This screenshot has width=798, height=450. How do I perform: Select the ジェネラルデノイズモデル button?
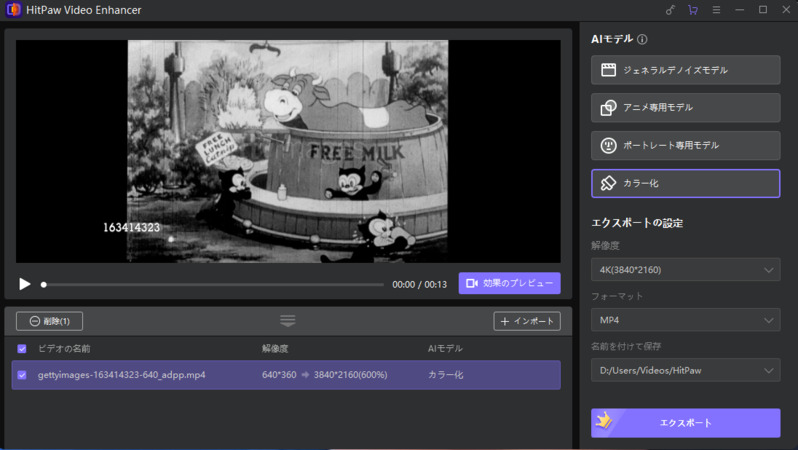point(685,70)
